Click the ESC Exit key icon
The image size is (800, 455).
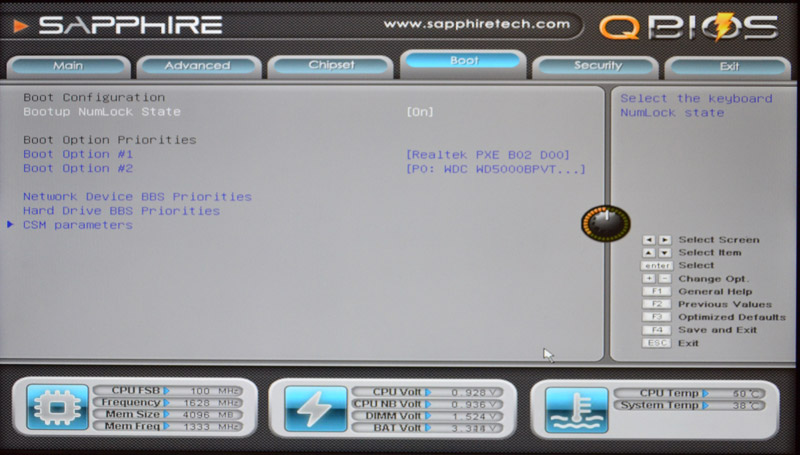point(657,343)
